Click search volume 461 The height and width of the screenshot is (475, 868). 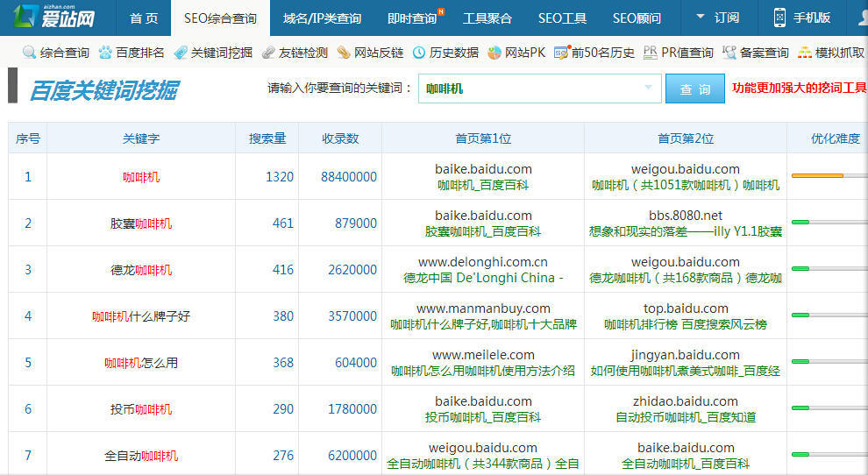point(283,223)
